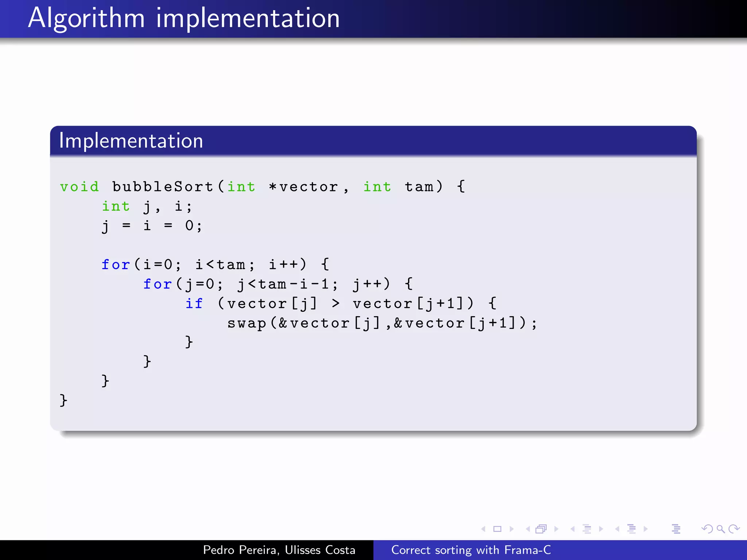Screen dimensions: 747x560
Task: Click the subsection navigation icon
Action: [x=587, y=529]
